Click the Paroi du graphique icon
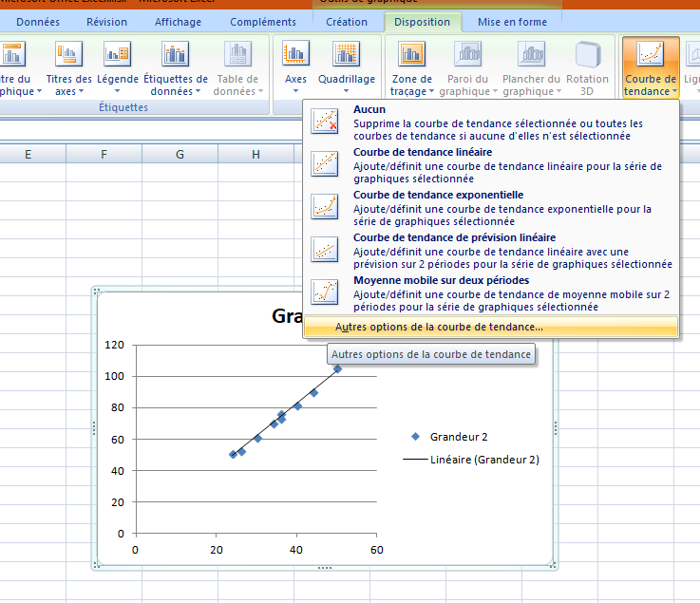 tap(468, 54)
